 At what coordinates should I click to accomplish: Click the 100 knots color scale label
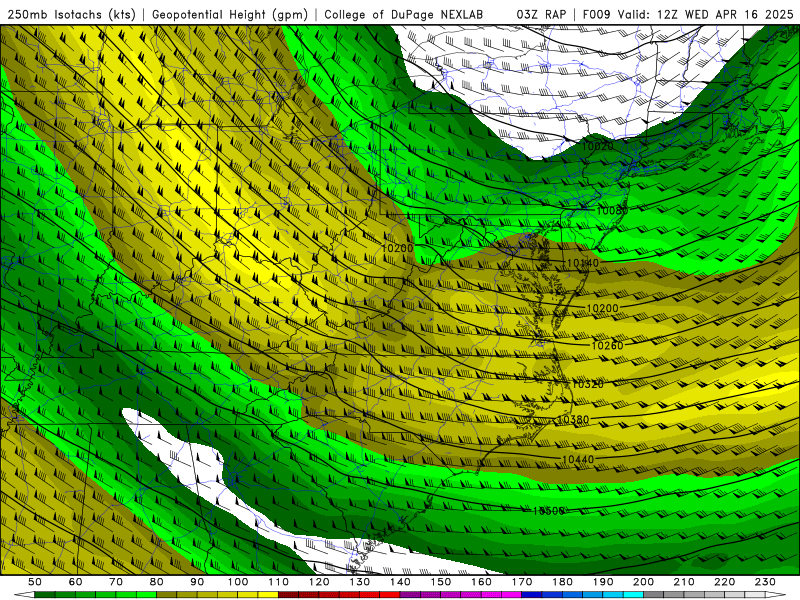pos(238,582)
